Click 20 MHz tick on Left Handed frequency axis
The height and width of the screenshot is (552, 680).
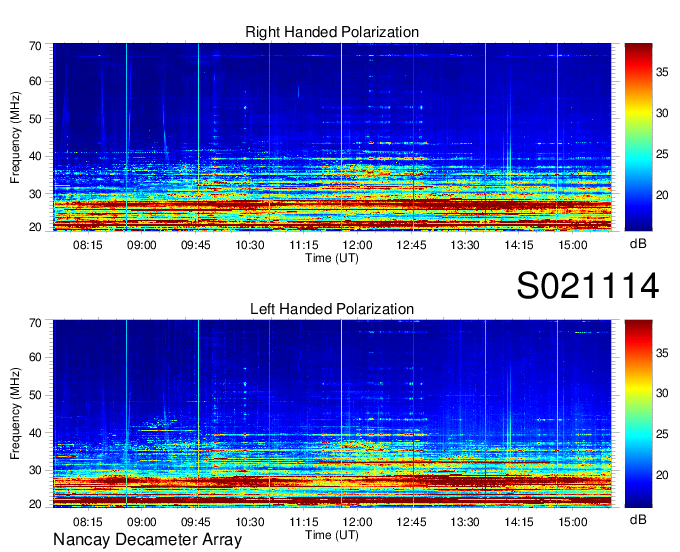35,504
